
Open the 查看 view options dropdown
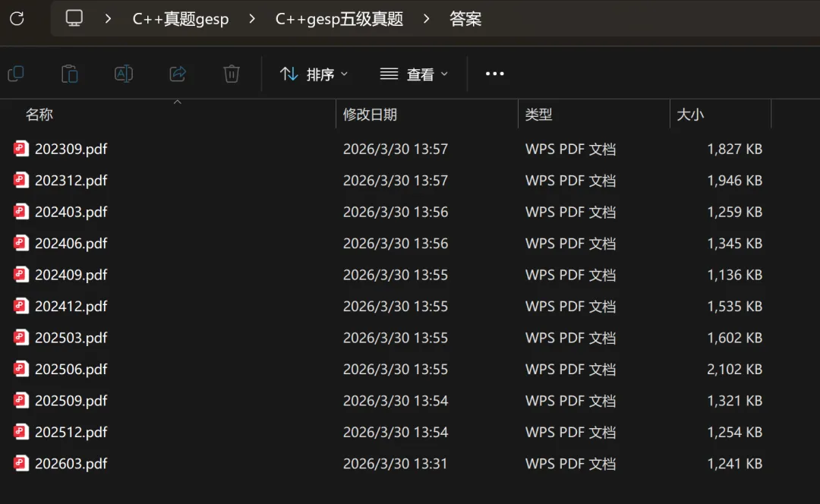[413, 73]
